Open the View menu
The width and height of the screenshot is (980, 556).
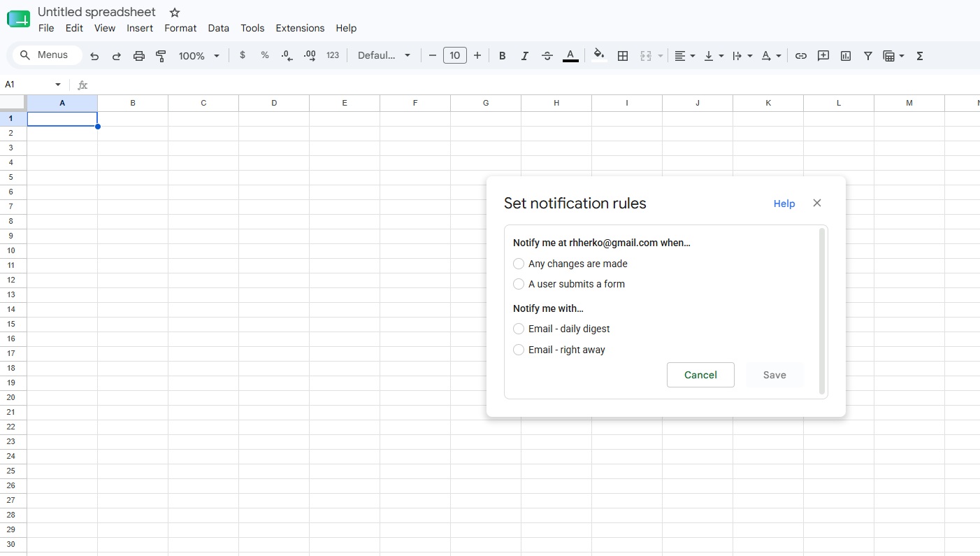[105, 28]
